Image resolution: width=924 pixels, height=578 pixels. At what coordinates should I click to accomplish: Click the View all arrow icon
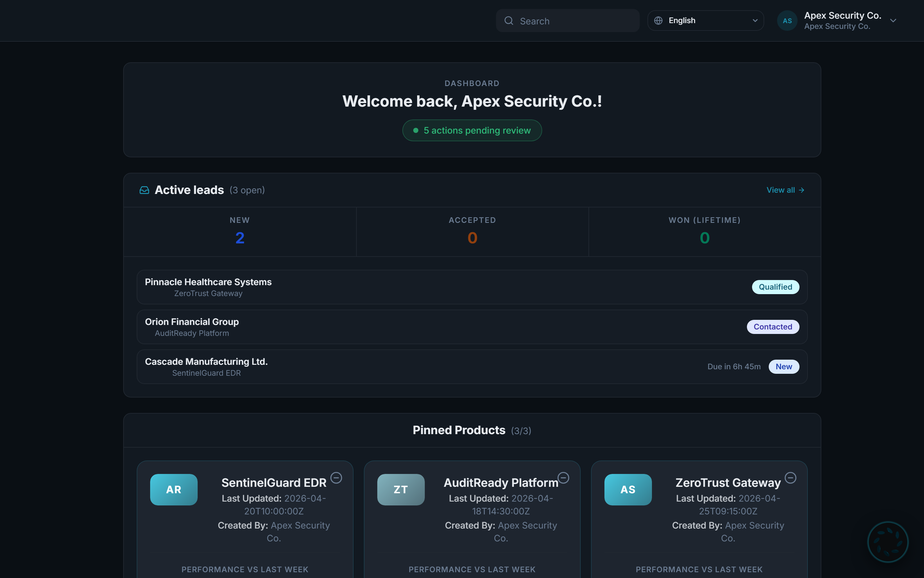801,190
